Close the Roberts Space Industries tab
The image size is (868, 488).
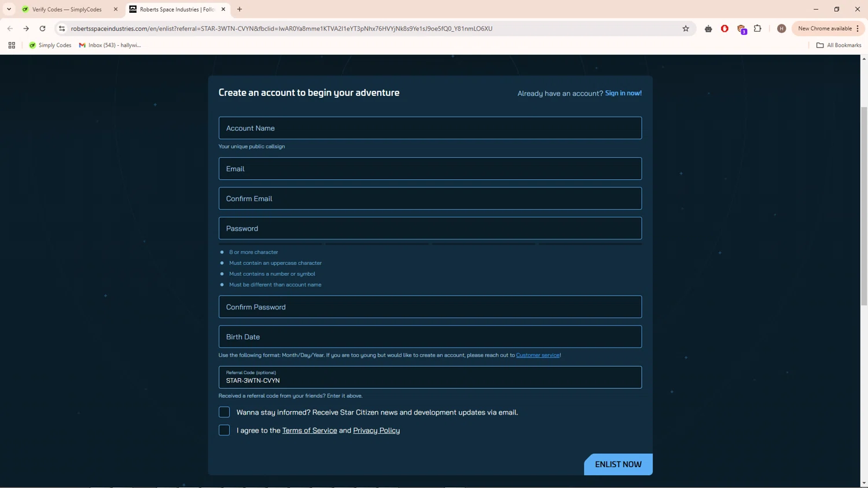coord(223,9)
